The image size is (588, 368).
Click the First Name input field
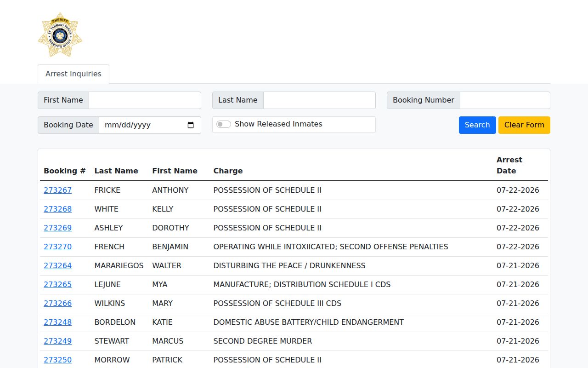(x=145, y=100)
